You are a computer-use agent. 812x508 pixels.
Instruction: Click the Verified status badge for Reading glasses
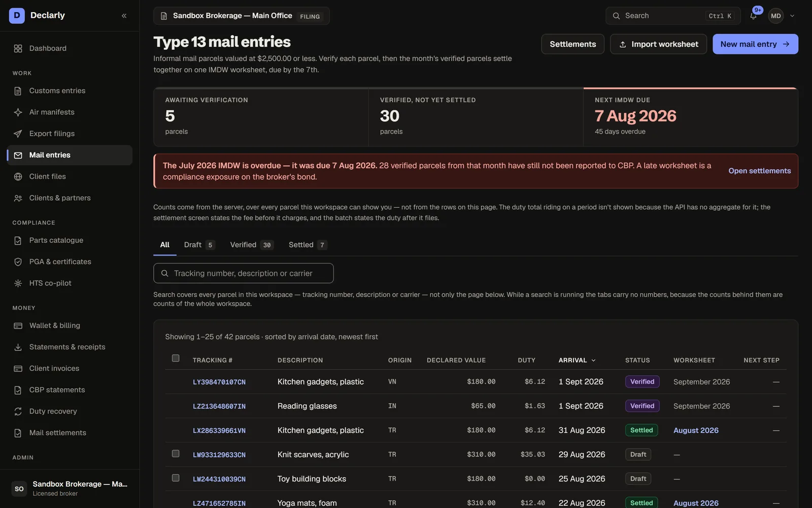[642, 406]
